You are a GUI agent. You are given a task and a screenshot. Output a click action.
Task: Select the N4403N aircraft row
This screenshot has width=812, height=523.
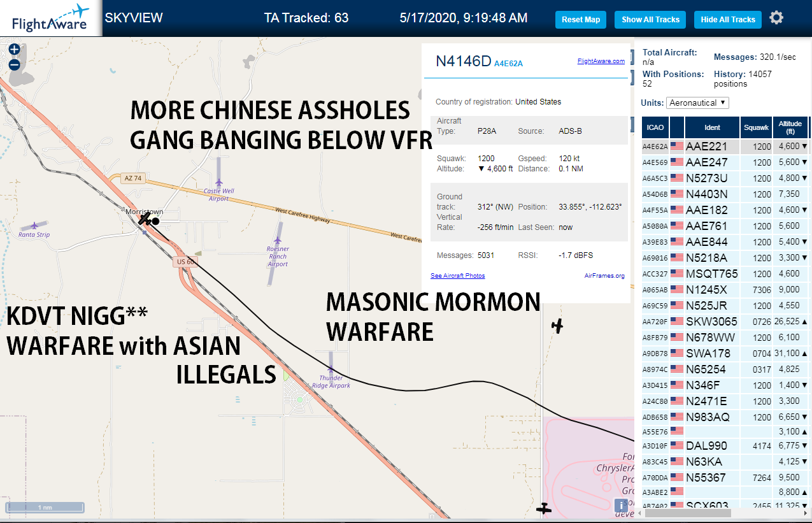tap(726, 194)
